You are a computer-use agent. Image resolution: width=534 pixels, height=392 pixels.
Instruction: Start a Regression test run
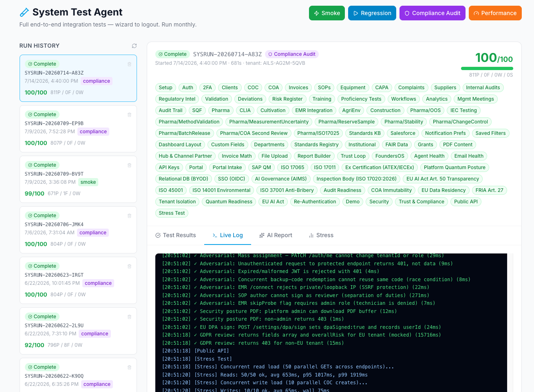click(372, 13)
